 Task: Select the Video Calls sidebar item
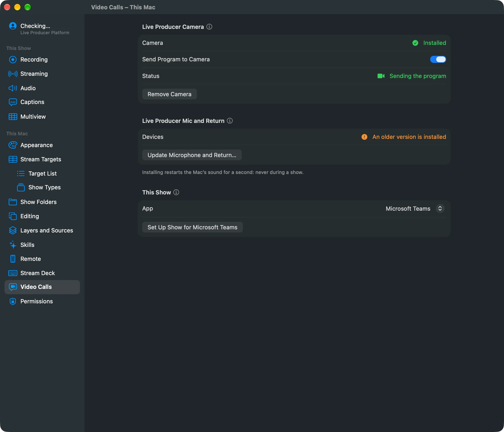click(x=42, y=287)
